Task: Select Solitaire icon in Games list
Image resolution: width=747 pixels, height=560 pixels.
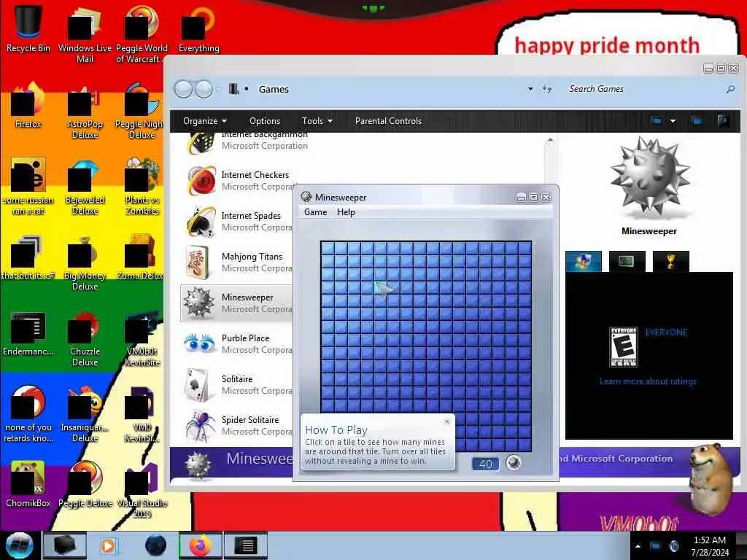Action: point(197,384)
